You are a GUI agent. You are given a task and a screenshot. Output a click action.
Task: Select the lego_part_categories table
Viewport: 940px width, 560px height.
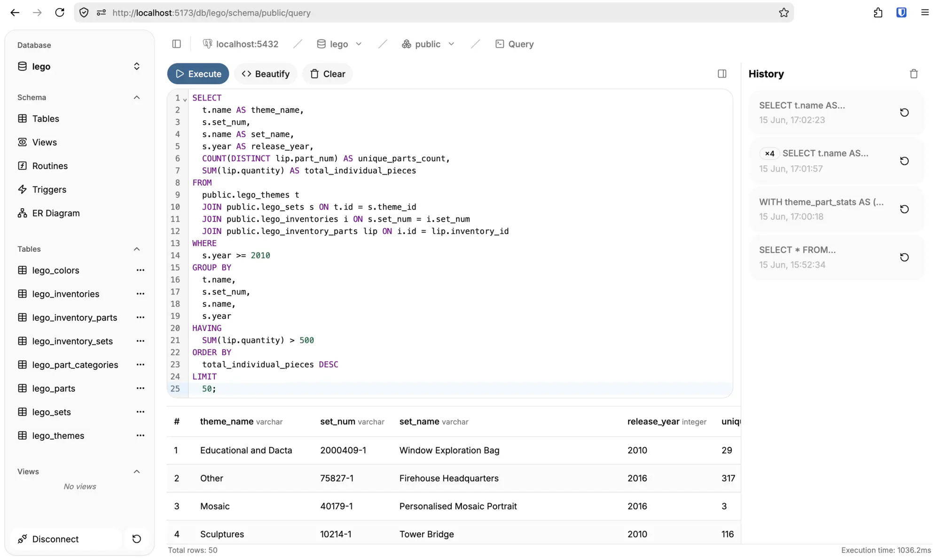tap(75, 365)
